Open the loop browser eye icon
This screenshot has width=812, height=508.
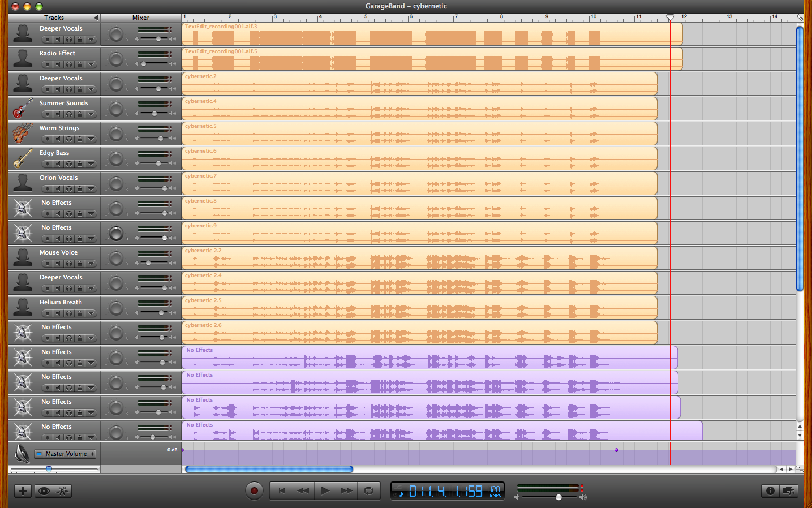[44, 491]
